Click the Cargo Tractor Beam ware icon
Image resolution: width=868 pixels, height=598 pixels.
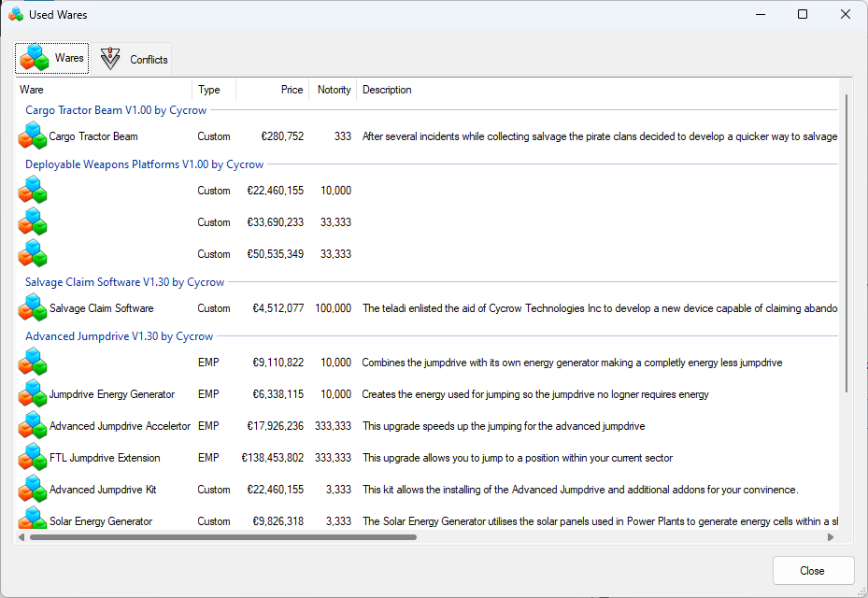[x=33, y=136]
